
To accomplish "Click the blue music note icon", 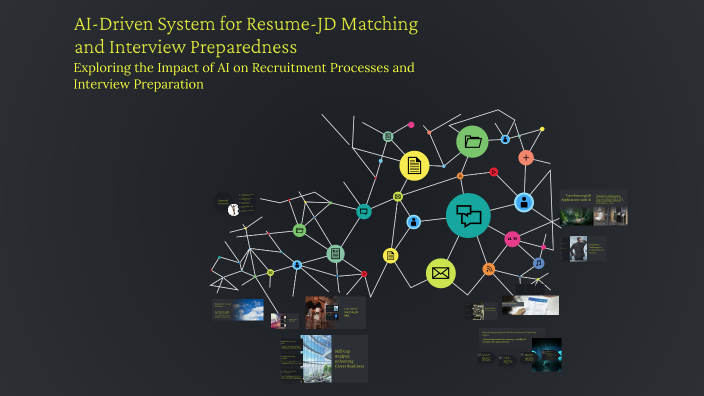I will point(539,263).
